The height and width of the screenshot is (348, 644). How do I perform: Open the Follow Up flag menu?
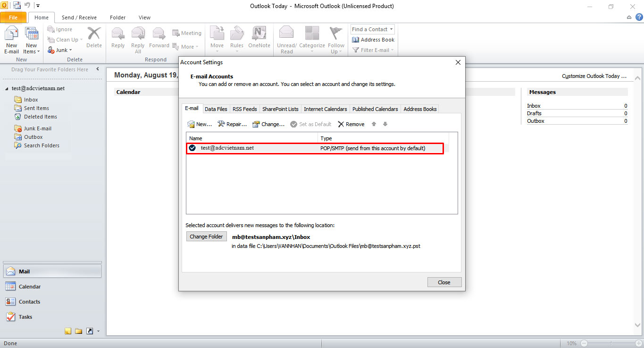tap(336, 40)
